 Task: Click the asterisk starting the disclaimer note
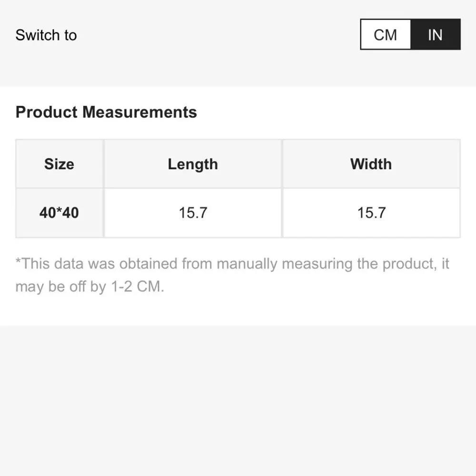18,261
